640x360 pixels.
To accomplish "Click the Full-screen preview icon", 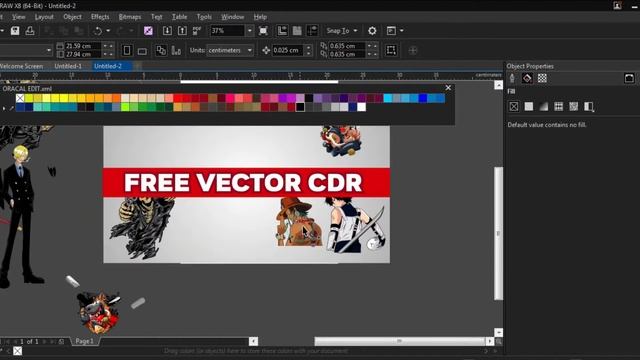I will [263, 31].
